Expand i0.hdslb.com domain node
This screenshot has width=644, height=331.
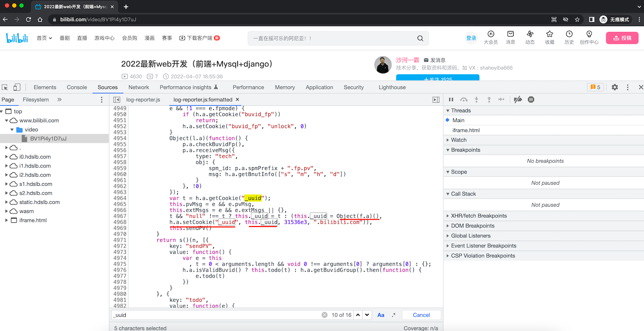(7, 157)
